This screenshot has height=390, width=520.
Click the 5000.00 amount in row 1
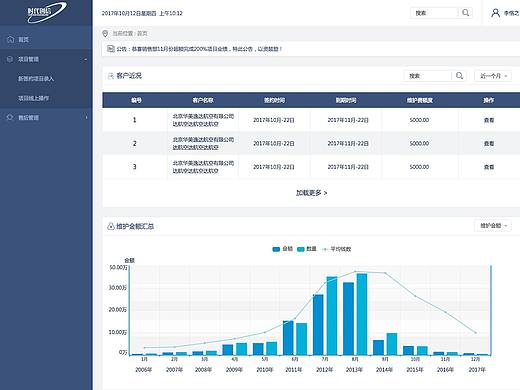tap(419, 120)
